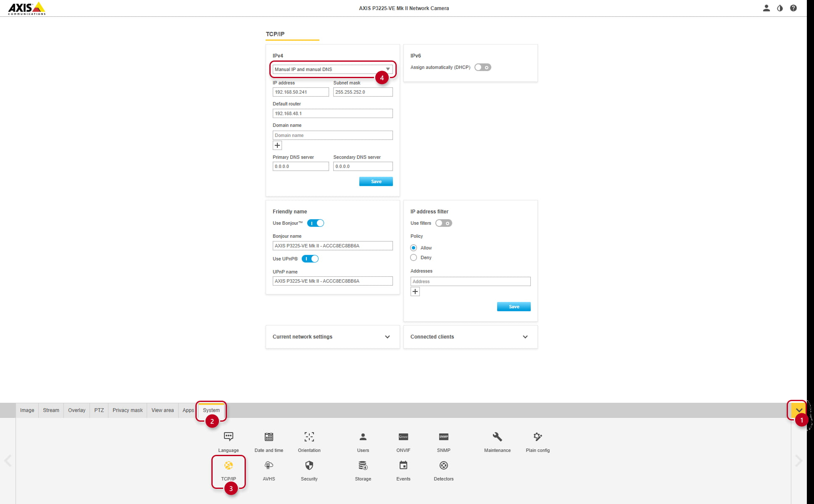The image size is (814, 504).
Task: Expand Connected clients section
Action: [x=470, y=337]
